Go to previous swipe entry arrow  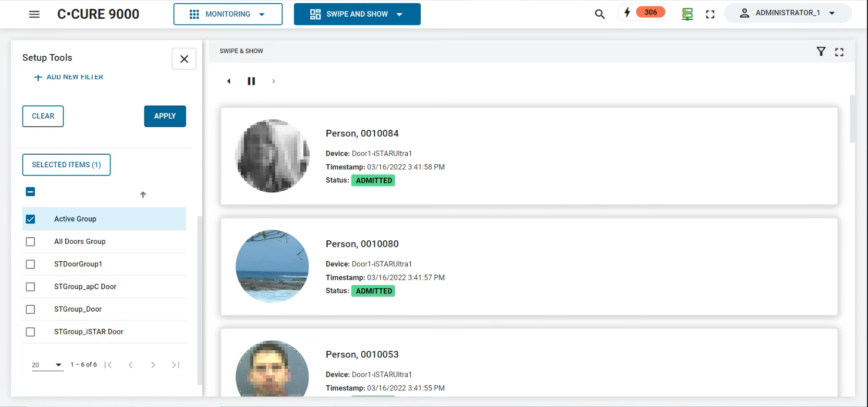tap(229, 81)
